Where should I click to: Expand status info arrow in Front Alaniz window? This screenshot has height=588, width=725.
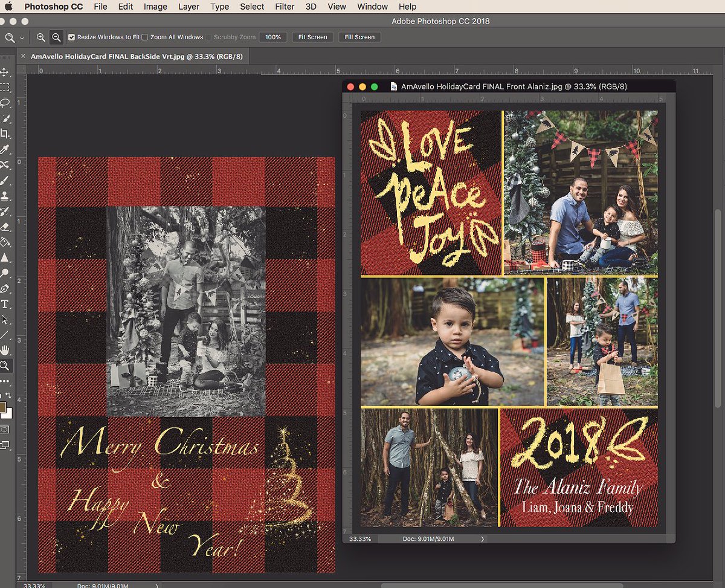[482, 538]
